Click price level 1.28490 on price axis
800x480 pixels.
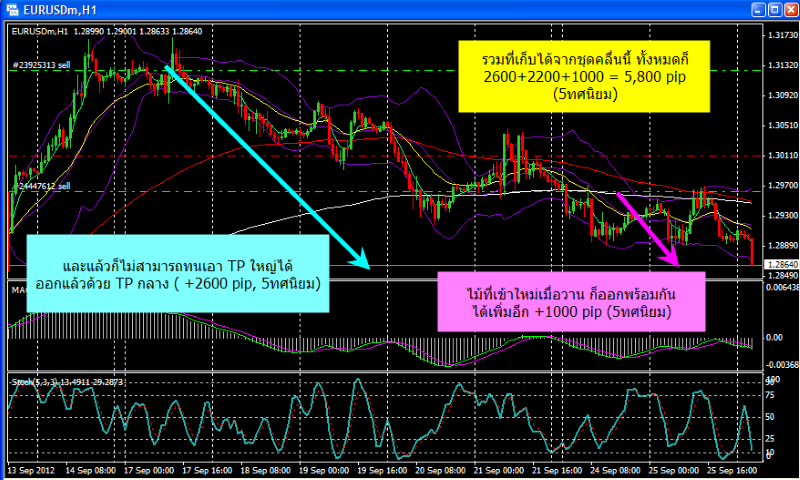(x=782, y=275)
